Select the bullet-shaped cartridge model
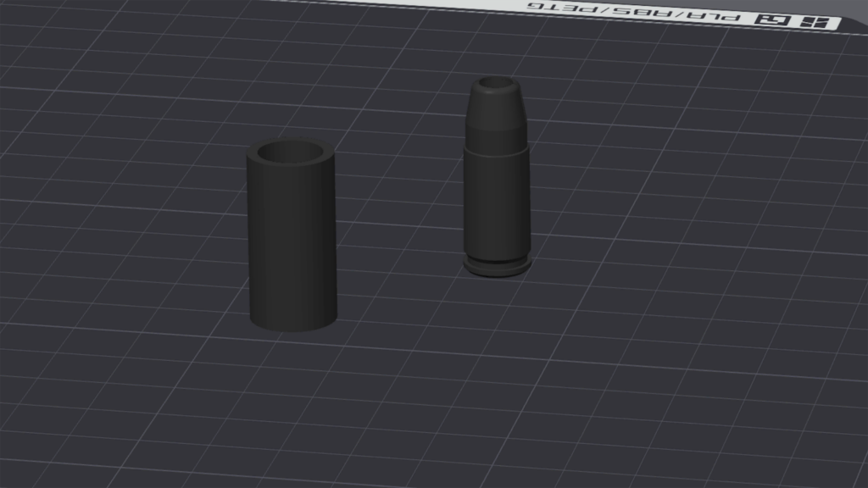The width and height of the screenshot is (868, 488). [x=497, y=186]
